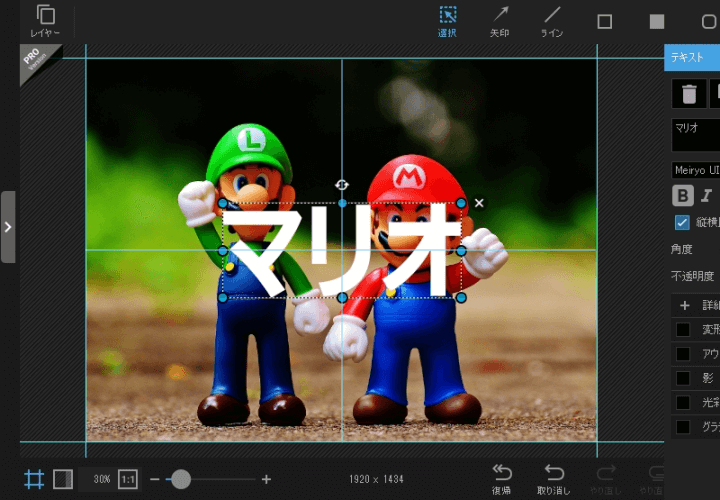The width and height of the screenshot is (720, 500).
Task: Toggle the compare original view icon
Action: pyautogui.click(x=63, y=479)
